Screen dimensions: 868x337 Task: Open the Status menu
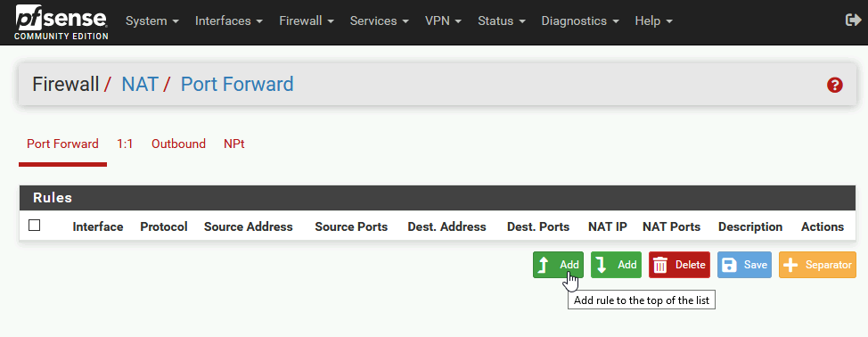(x=503, y=21)
